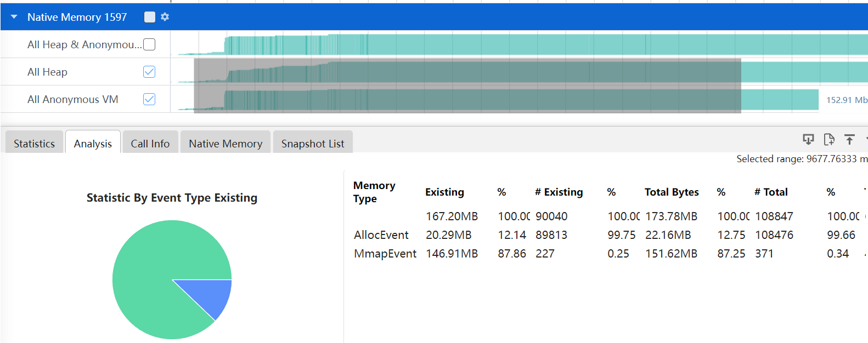Collapse the Native Memory 1597 group

pos(14,17)
